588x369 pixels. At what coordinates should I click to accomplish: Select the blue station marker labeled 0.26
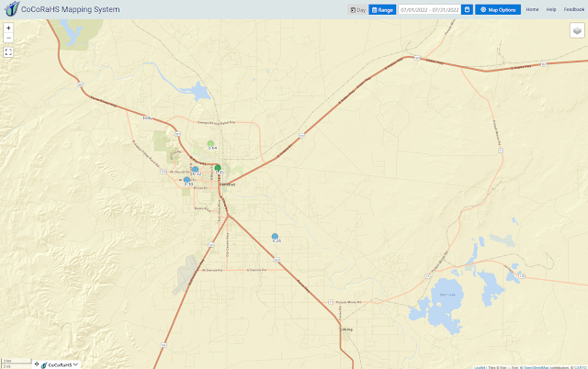(275, 237)
